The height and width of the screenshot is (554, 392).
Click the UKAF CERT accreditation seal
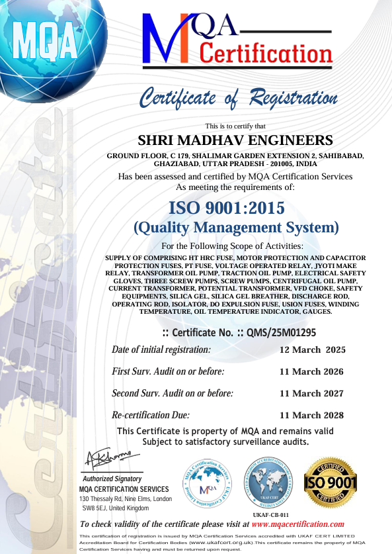point(269,483)
